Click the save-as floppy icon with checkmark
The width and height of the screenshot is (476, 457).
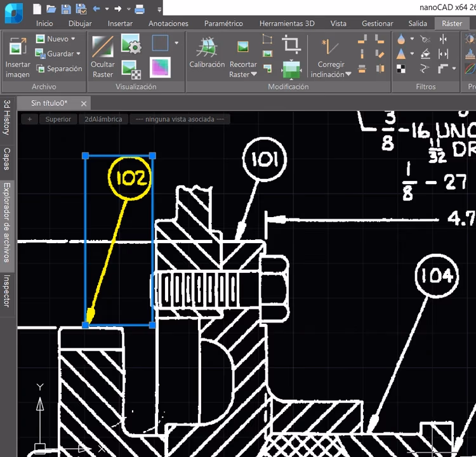tap(81, 9)
